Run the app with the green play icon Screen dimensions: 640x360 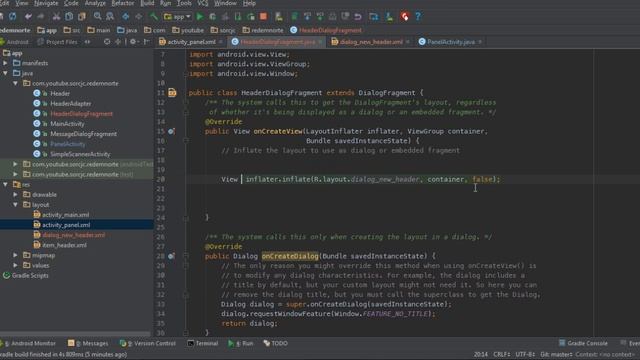point(200,17)
